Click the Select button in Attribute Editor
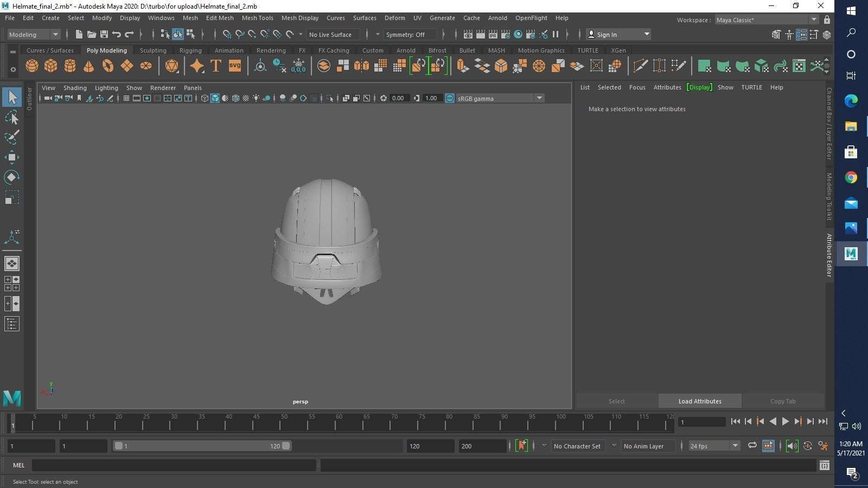This screenshot has height=488, width=868. click(x=616, y=401)
